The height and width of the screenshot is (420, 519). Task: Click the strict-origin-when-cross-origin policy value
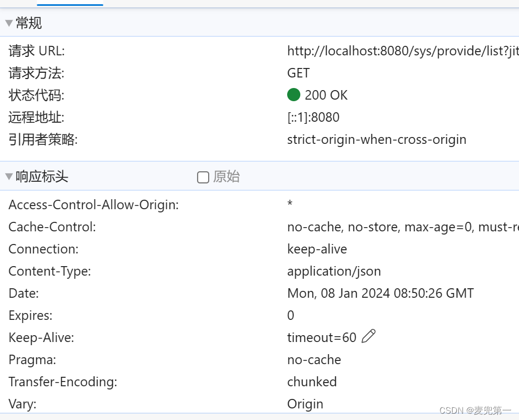377,139
